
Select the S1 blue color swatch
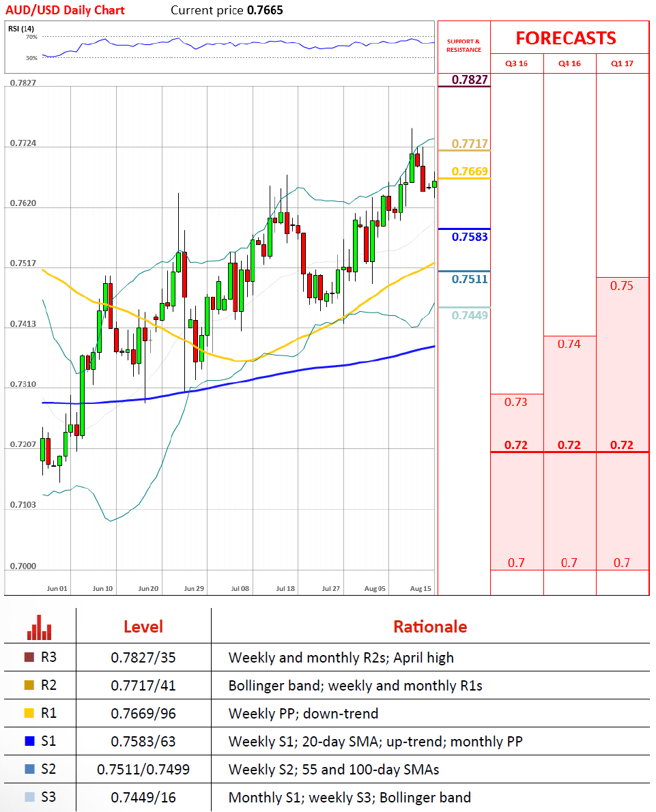tap(29, 741)
